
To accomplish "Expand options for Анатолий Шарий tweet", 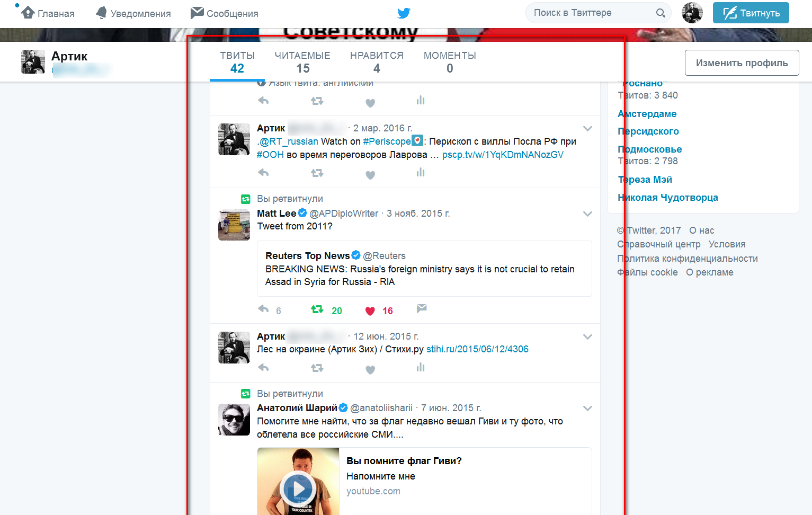I will pyautogui.click(x=587, y=408).
